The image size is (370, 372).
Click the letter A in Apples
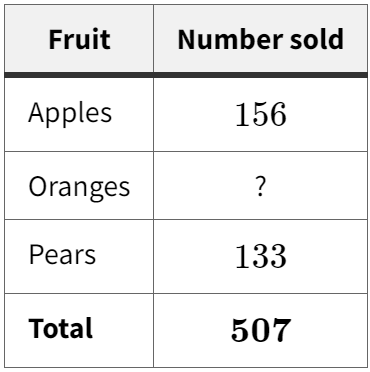36,112
